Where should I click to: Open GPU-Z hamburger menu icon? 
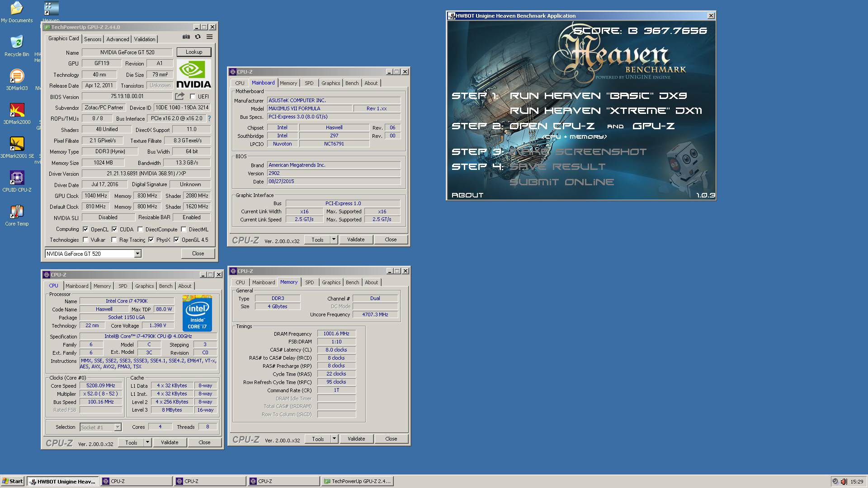point(209,37)
